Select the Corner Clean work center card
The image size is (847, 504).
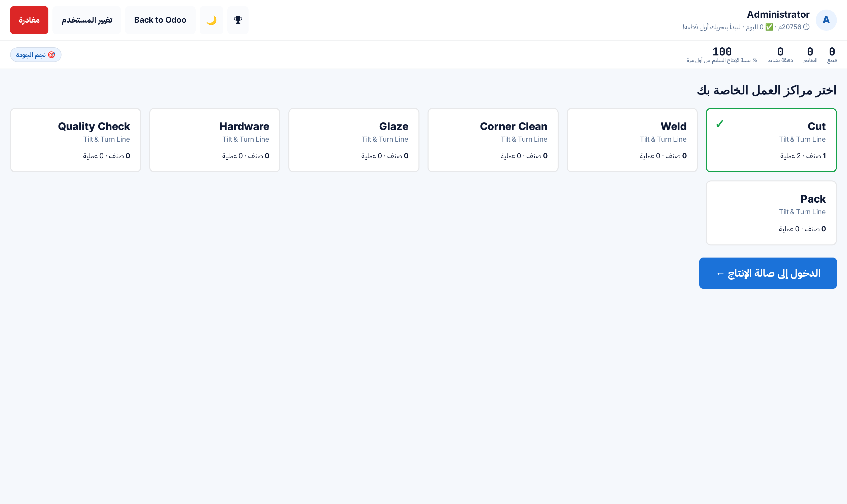(493, 140)
